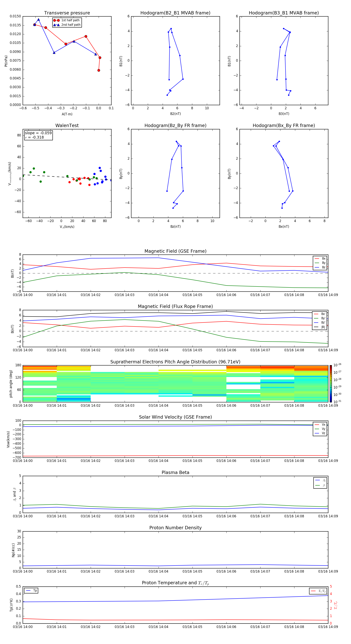Select the "Hodogram(Bz_By FR frame)" title
The image size is (351, 644).
[x=175, y=125]
